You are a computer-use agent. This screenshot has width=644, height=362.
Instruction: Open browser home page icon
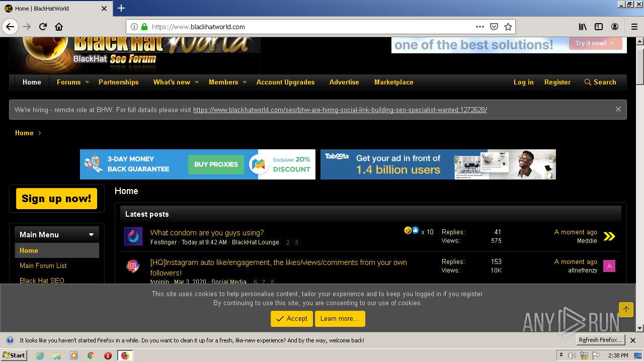(59, 27)
